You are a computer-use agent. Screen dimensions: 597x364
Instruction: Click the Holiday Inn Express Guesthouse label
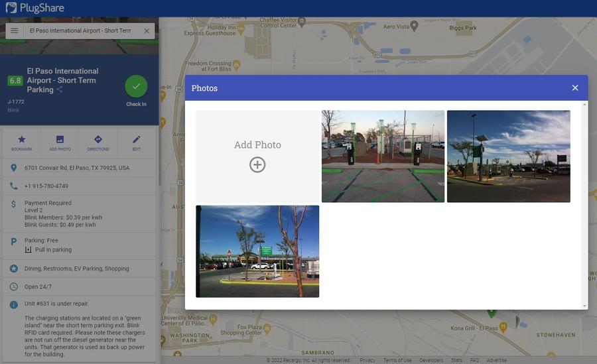(x=210, y=30)
